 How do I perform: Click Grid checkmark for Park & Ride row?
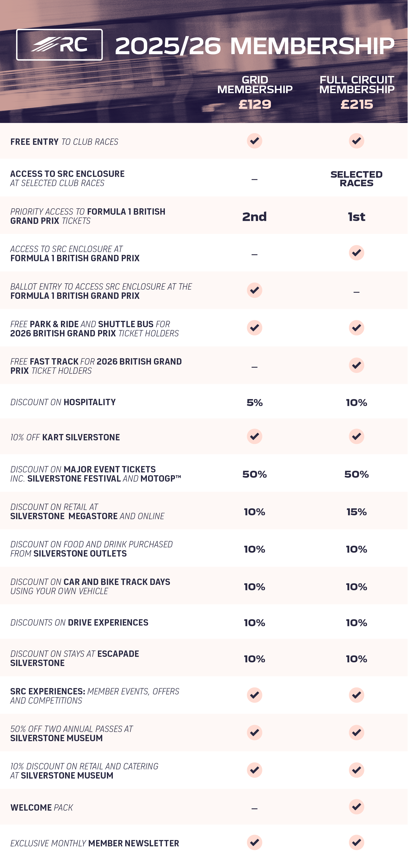[255, 328]
